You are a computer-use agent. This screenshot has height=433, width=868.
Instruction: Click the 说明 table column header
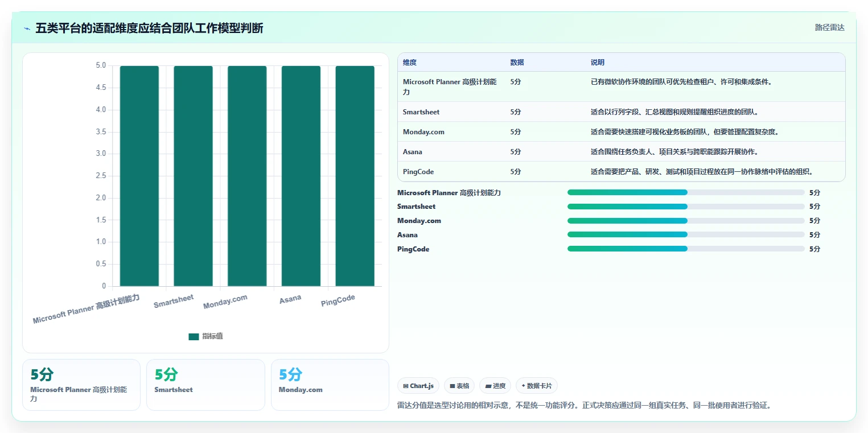click(598, 63)
